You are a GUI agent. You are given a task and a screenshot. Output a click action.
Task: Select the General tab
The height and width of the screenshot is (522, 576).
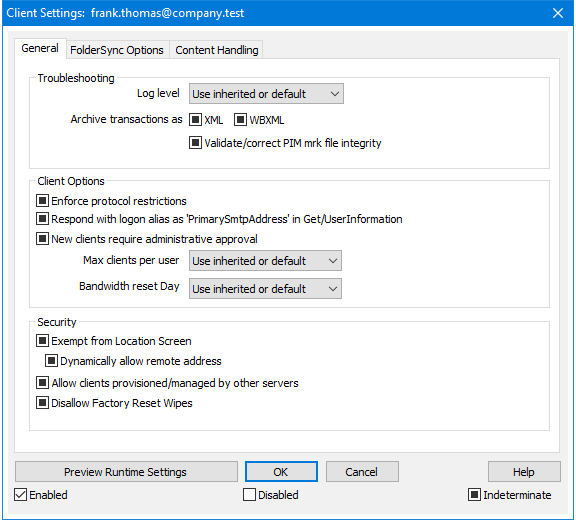pos(40,48)
